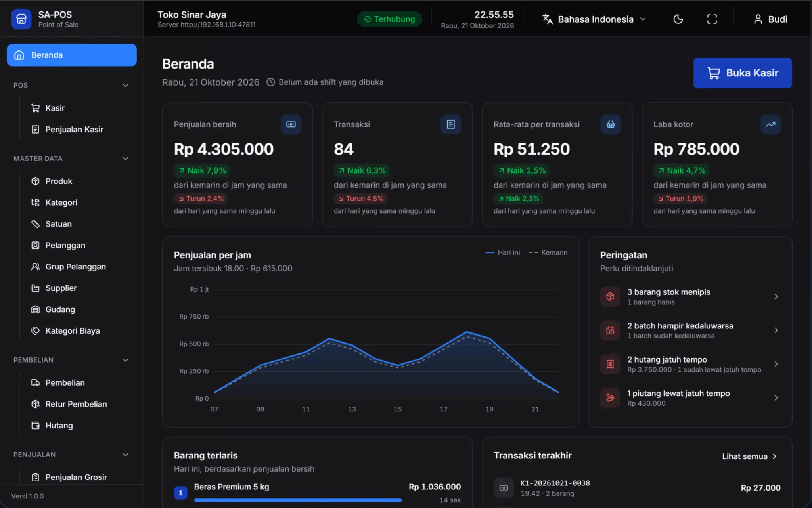The width and height of the screenshot is (812, 508).
Task: Collapse the PENJUALAN sidebar section
Action: click(125, 455)
